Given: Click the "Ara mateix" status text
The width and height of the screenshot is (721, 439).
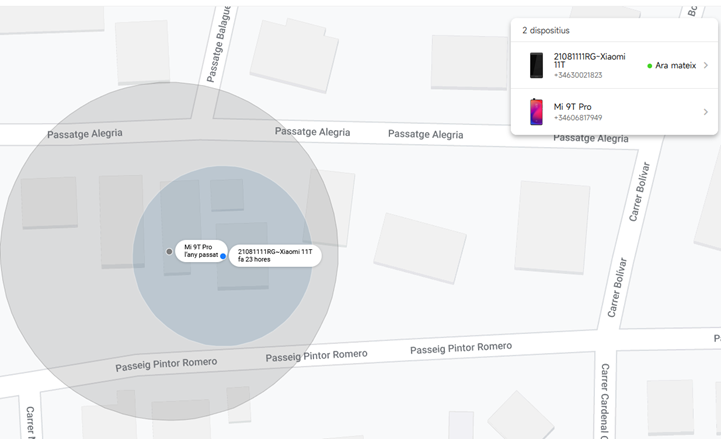Looking at the screenshot, I should 676,66.
